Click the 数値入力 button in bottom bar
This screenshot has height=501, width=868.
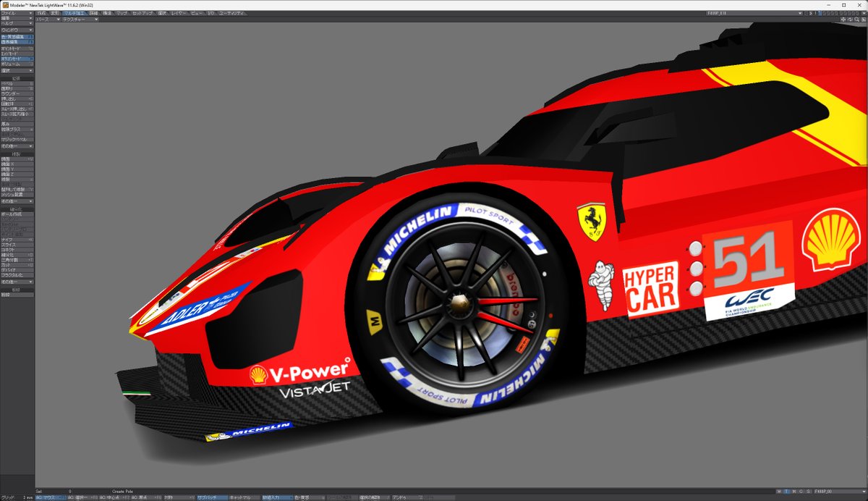(x=277, y=497)
